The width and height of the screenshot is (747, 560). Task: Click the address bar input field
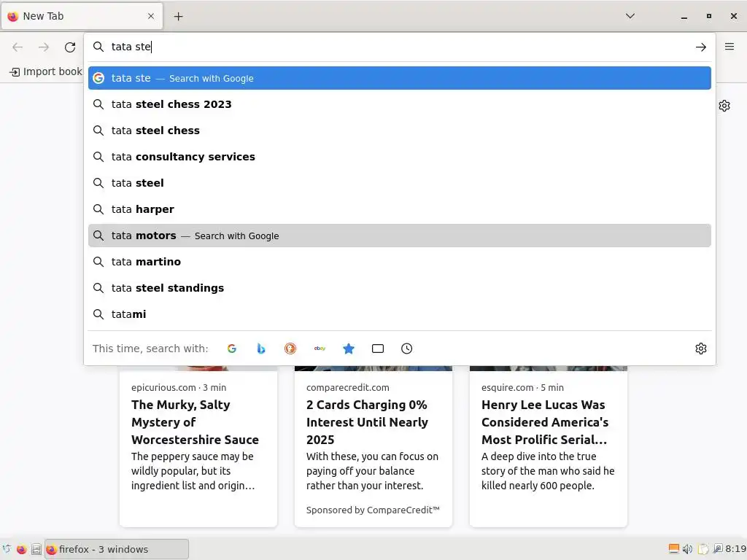coord(399,47)
